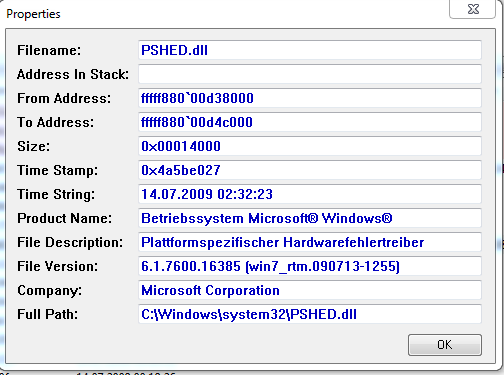The image size is (504, 375).
Task: Click the "File Version:" label
Action: click(x=58, y=266)
